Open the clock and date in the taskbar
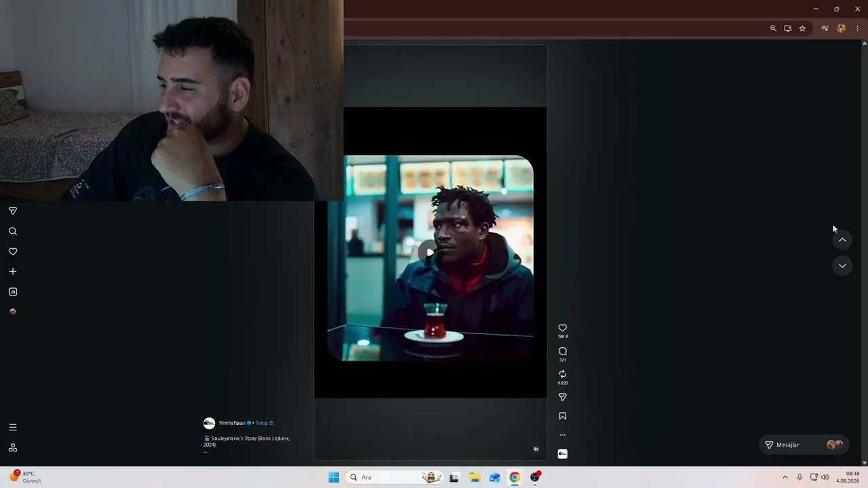Screen dimensions: 868x488 coord(848,477)
